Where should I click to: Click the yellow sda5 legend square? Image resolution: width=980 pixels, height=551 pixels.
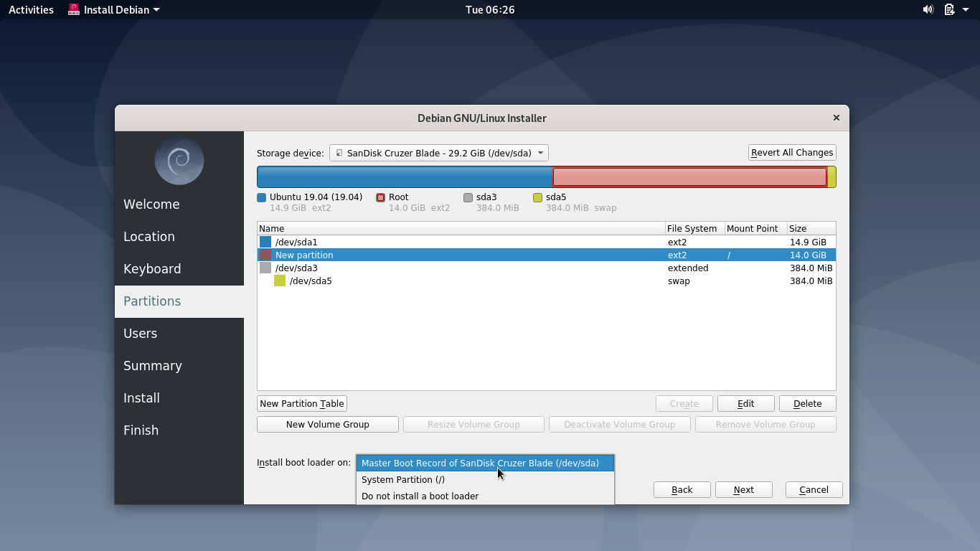(x=537, y=197)
